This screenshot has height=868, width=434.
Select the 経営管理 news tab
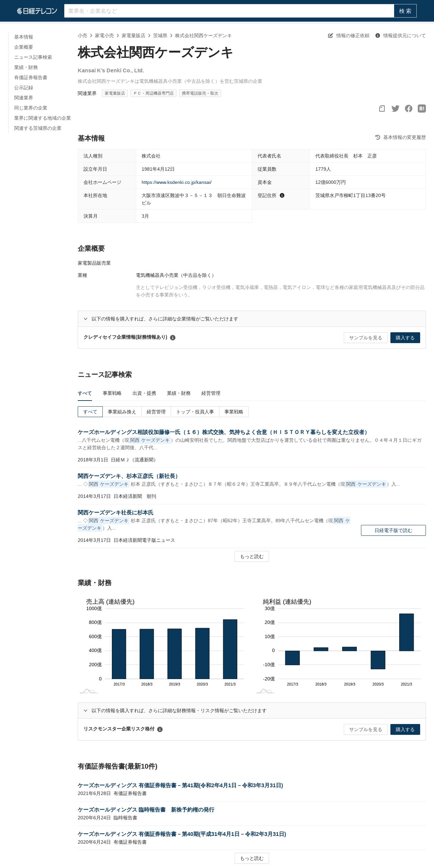[211, 393]
